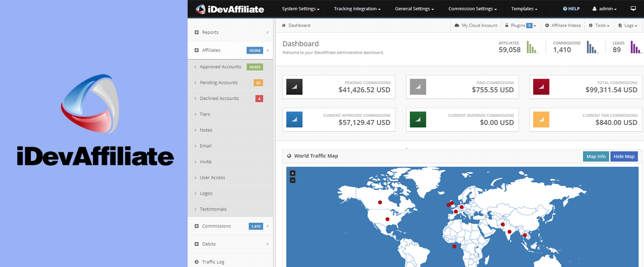
Task: Click the green affiliates bar chart
Action: (x=532, y=47)
